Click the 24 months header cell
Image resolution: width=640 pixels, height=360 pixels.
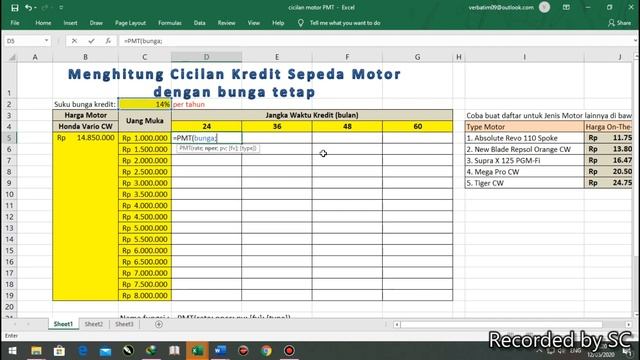(x=207, y=127)
